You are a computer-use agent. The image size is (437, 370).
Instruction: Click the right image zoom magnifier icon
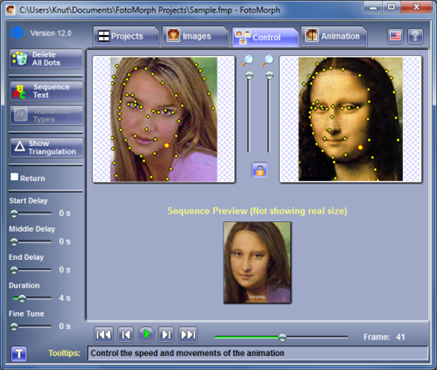click(268, 60)
